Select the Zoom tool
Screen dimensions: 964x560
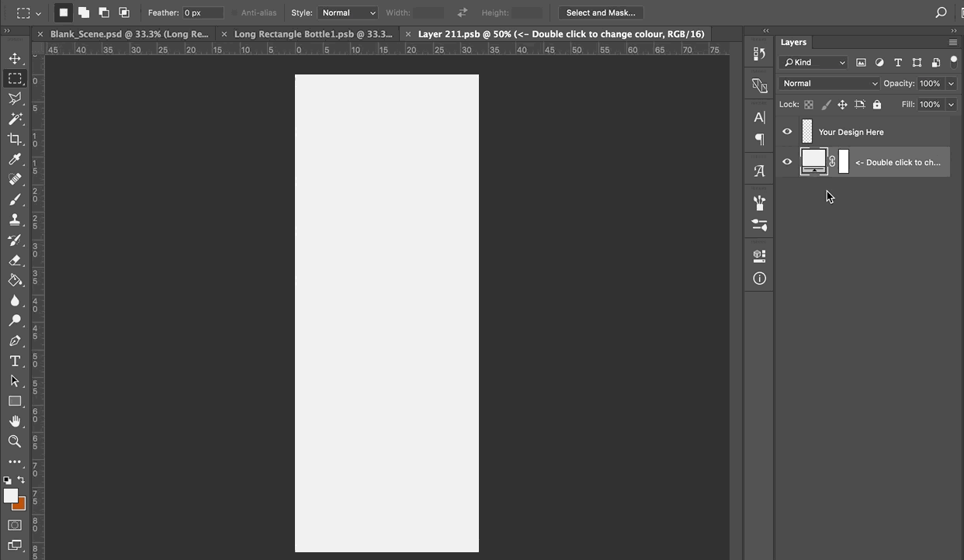[x=15, y=441]
